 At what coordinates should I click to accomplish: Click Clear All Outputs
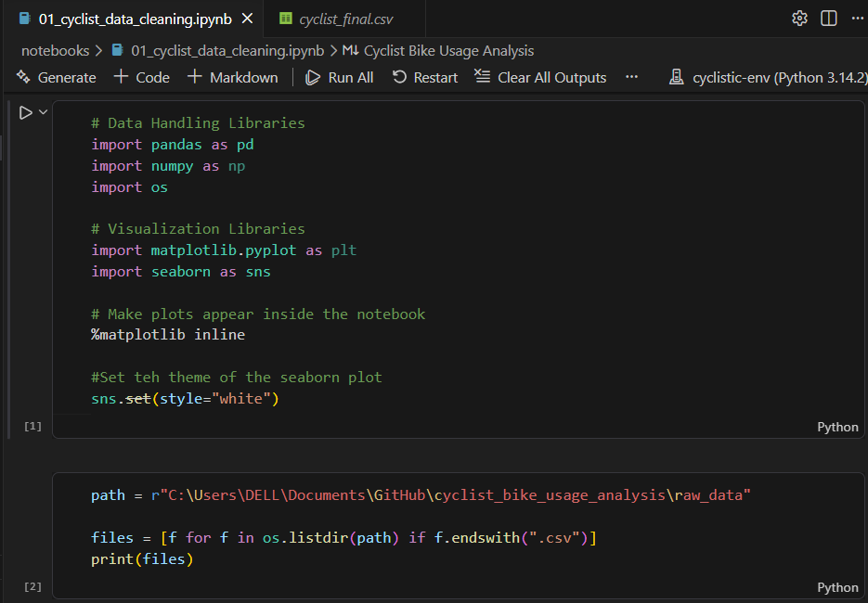click(x=540, y=77)
